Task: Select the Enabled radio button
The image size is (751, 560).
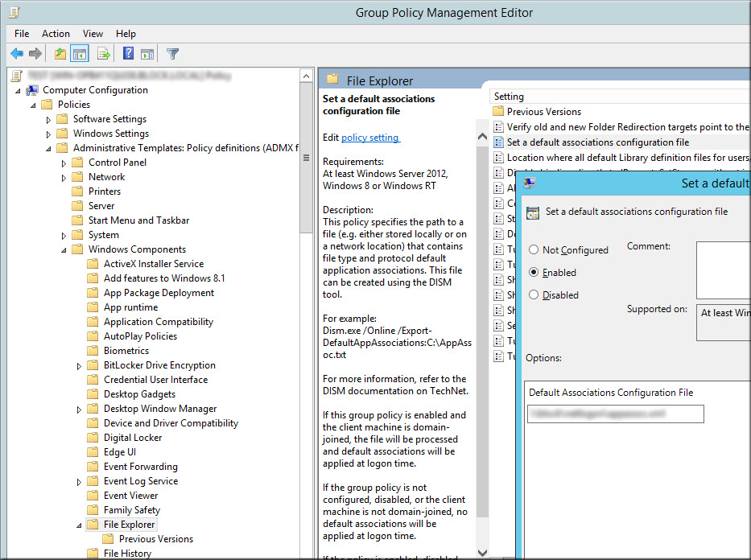Action: click(x=534, y=272)
